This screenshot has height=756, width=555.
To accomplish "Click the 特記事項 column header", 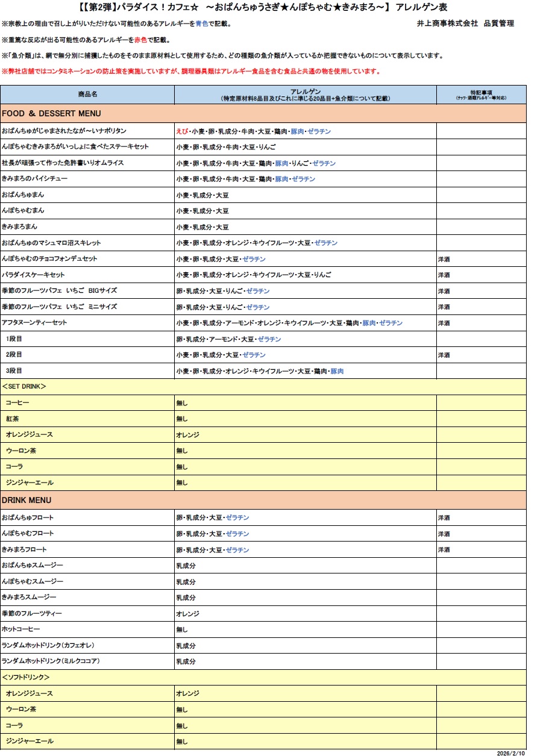I will click(480, 95).
